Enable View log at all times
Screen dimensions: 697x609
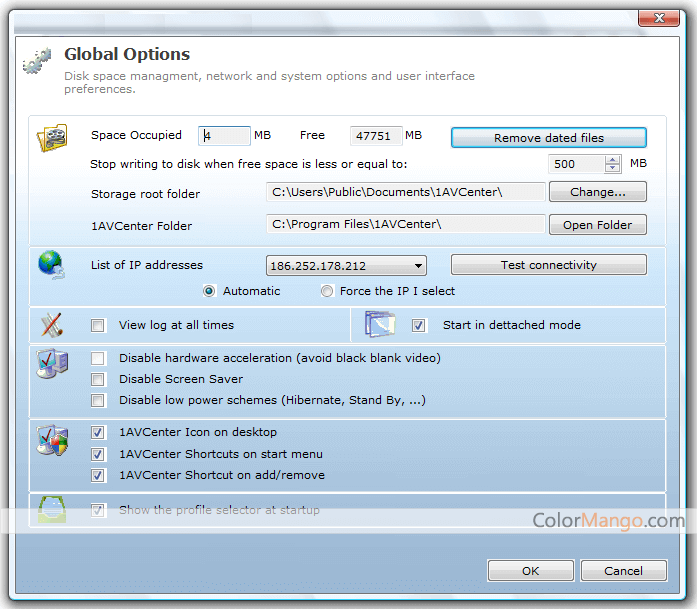[98, 325]
